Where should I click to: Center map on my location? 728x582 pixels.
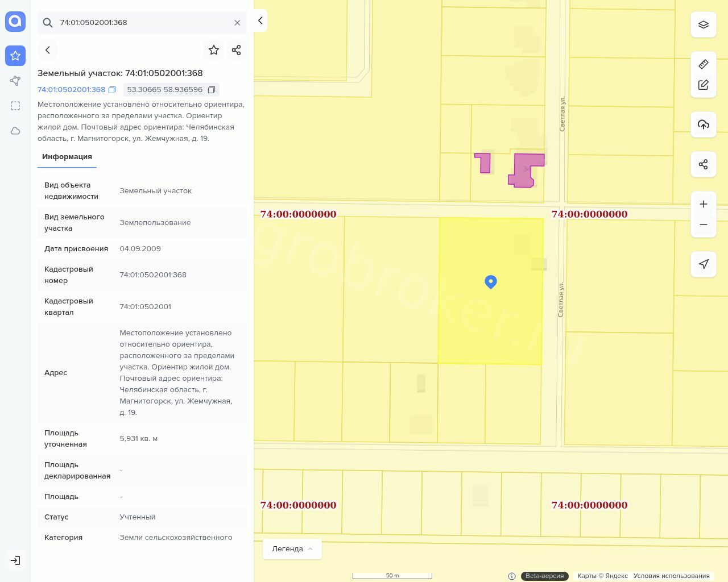point(703,264)
